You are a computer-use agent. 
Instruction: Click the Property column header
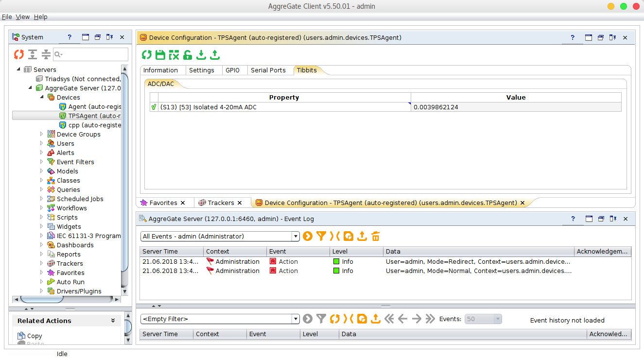tap(284, 97)
